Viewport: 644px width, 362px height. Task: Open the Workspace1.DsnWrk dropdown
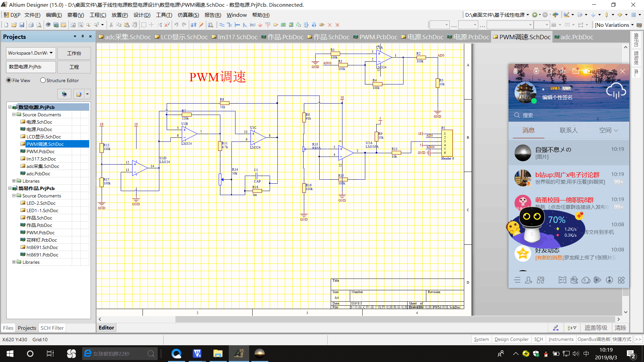coord(51,53)
